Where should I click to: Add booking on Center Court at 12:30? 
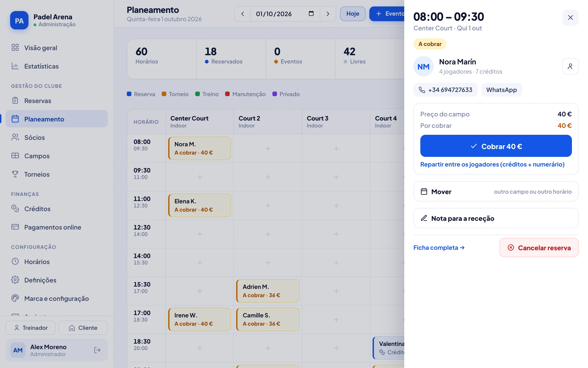point(199,234)
